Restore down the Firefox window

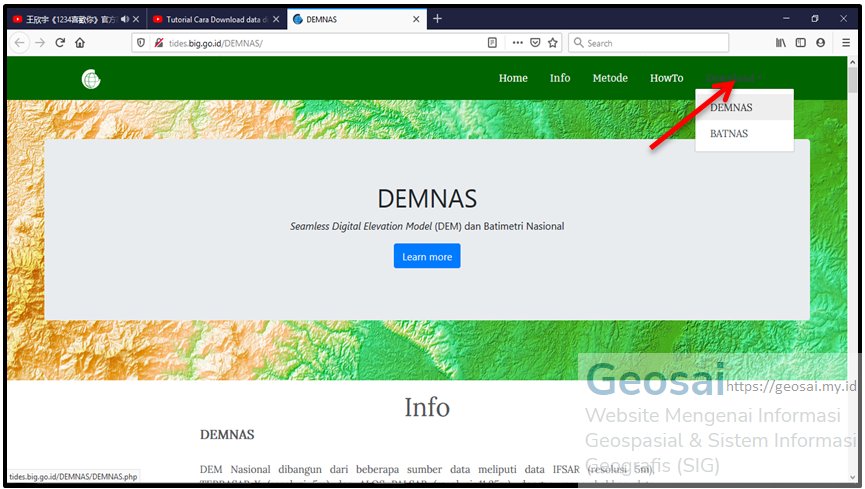coord(815,19)
